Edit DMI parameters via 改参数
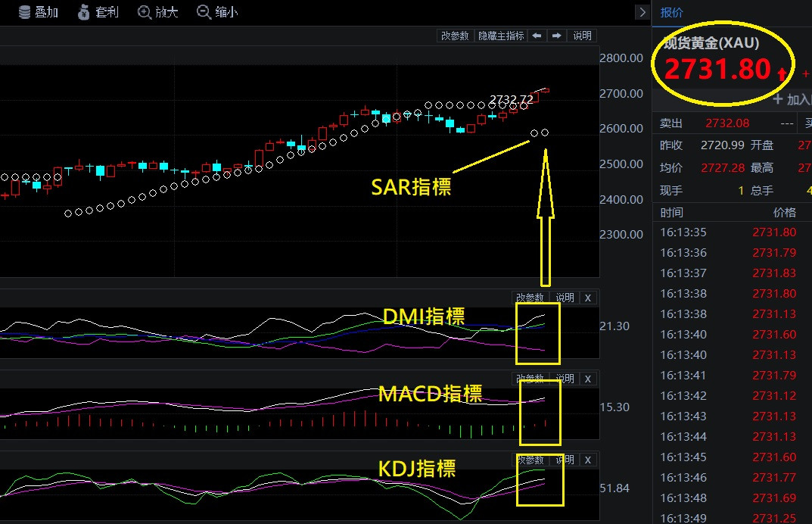Image resolution: width=812 pixels, height=524 pixels. [x=530, y=298]
